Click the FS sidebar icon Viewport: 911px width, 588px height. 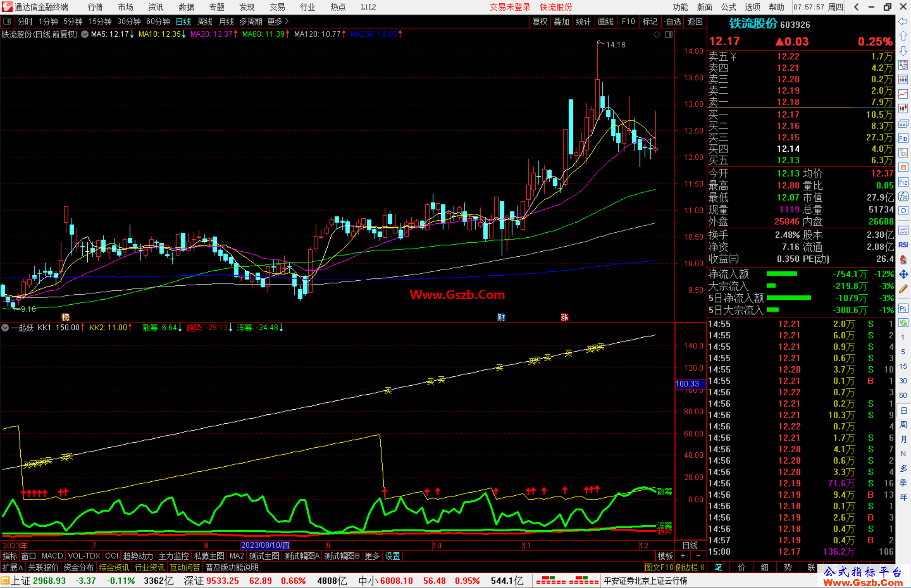point(903,309)
